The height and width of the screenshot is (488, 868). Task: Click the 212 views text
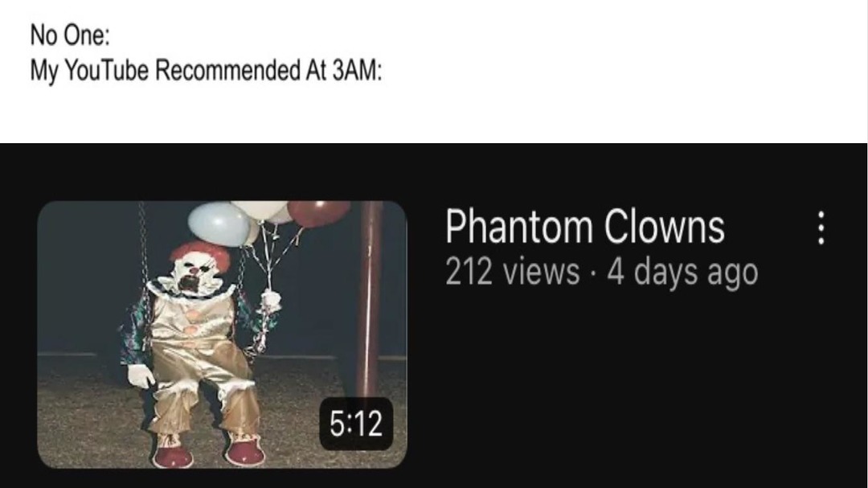pos(513,272)
